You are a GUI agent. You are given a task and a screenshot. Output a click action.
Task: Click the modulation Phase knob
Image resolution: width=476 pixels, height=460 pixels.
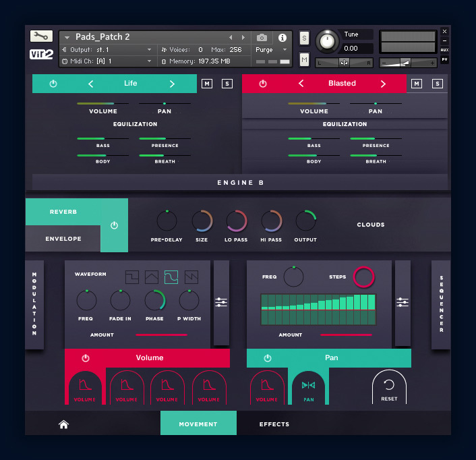pos(155,301)
